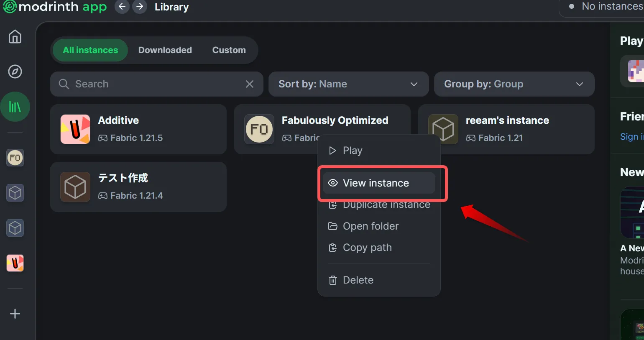Switch to the Custom tab
The width and height of the screenshot is (644, 340).
(229, 50)
